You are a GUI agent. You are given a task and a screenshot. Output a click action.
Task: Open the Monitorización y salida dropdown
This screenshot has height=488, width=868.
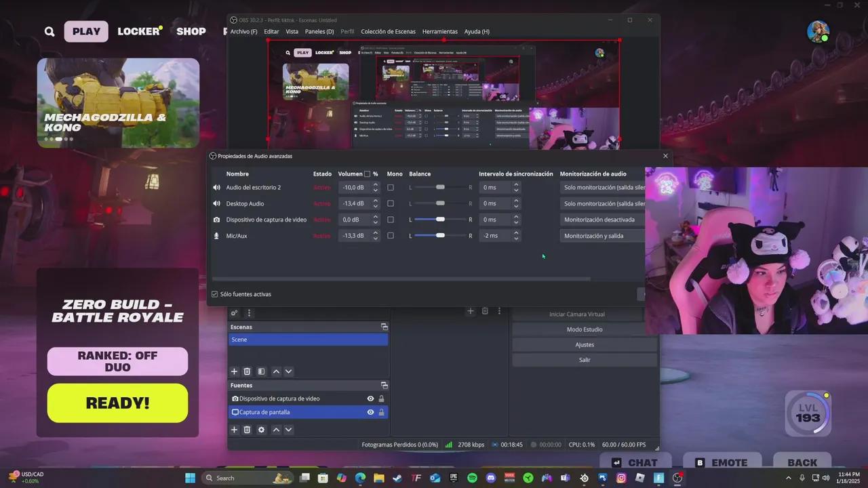pos(602,236)
